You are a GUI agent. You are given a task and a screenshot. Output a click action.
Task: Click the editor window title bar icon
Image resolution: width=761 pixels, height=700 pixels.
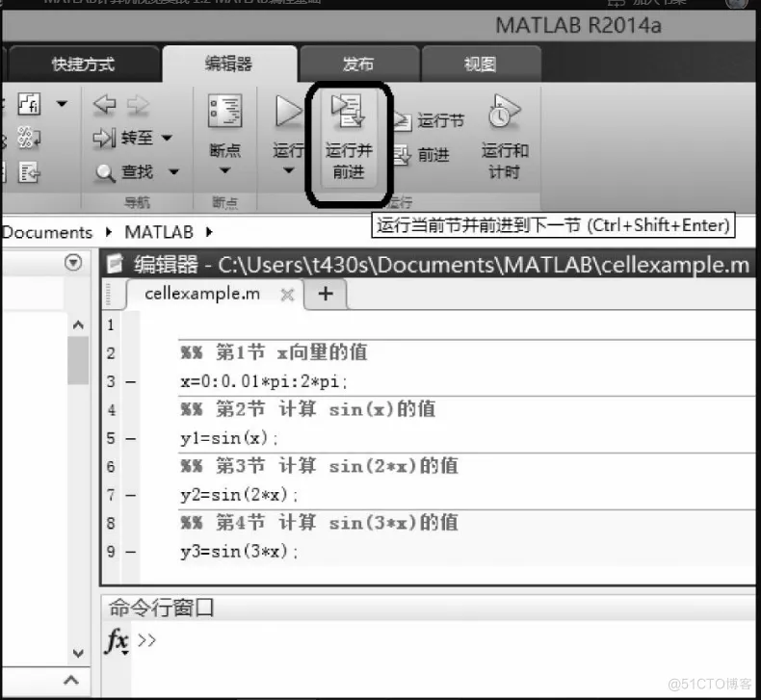tap(115, 265)
